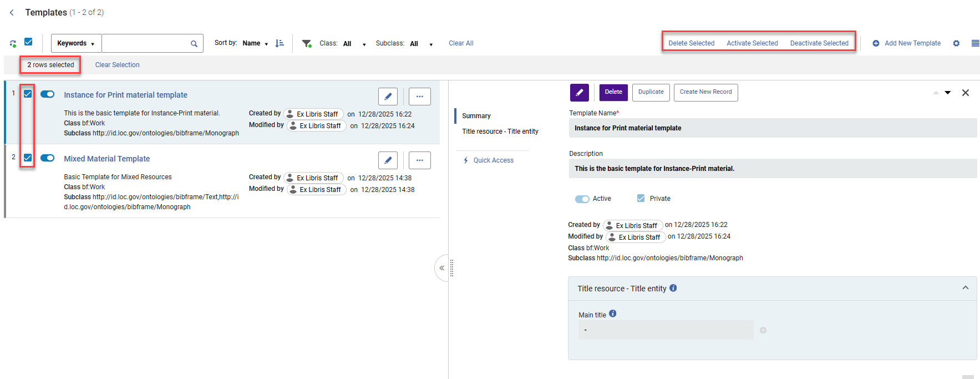The width and height of the screenshot is (980, 379).
Task: Open the Keywords search field dropdown
Action: (x=76, y=43)
